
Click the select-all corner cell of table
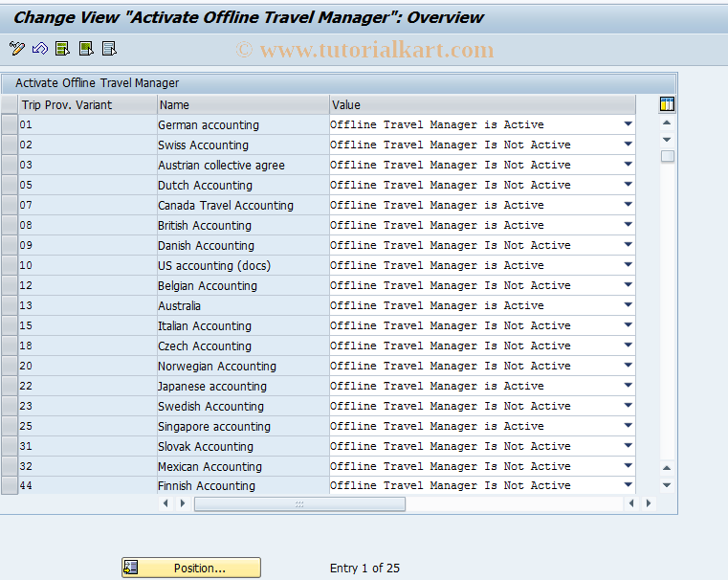click(10, 104)
